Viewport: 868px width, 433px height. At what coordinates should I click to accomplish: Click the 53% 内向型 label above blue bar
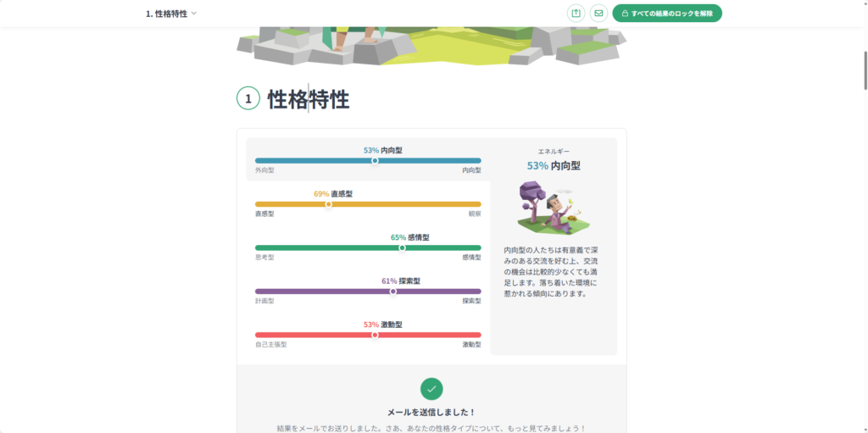pos(382,150)
